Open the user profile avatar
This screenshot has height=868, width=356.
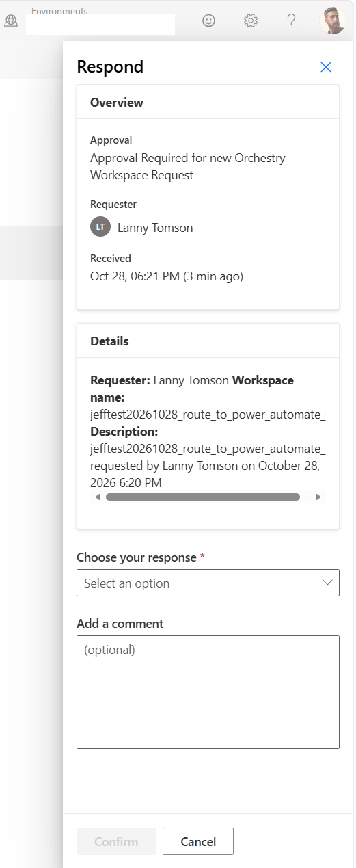coord(333,21)
